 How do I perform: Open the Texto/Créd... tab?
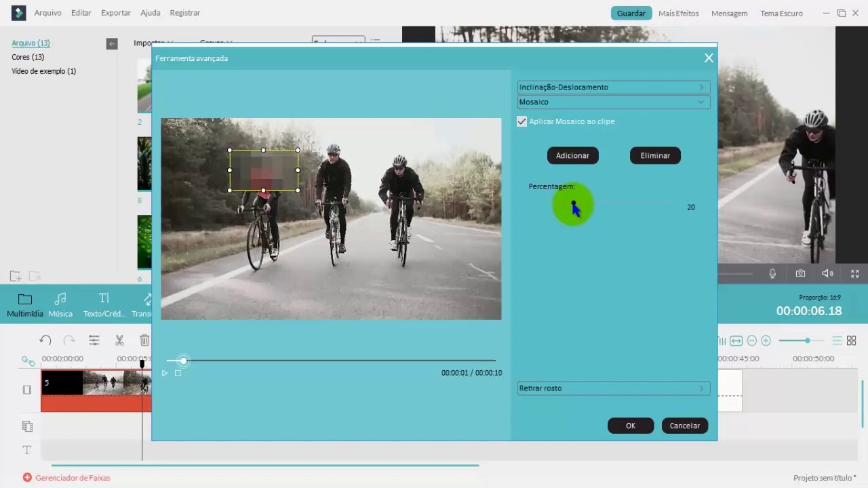pyautogui.click(x=104, y=306)
